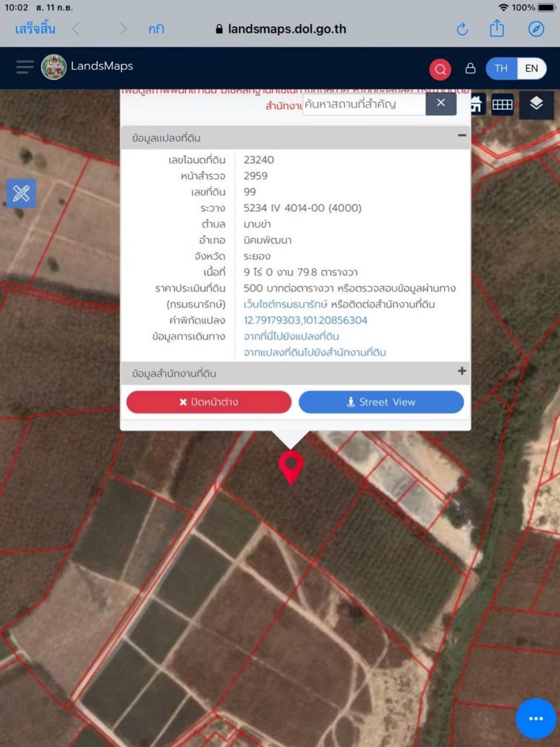Select the measure ruler tool on map
Image resolution: width=560 pixels, height=747 pixels.
click(x=21, y=193)
